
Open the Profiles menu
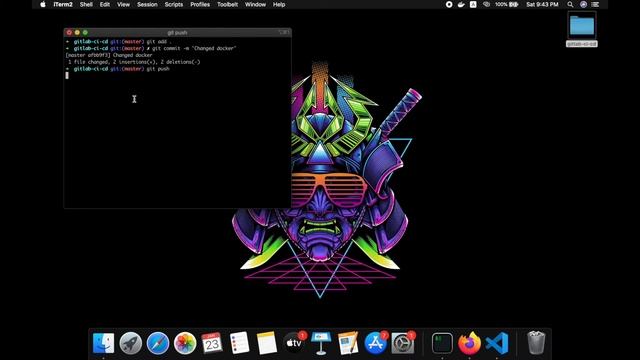click(x=200, y=4)
